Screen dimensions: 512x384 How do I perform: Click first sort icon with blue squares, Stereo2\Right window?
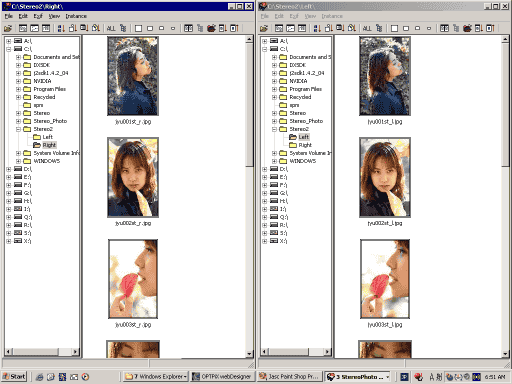pos(61,28)
